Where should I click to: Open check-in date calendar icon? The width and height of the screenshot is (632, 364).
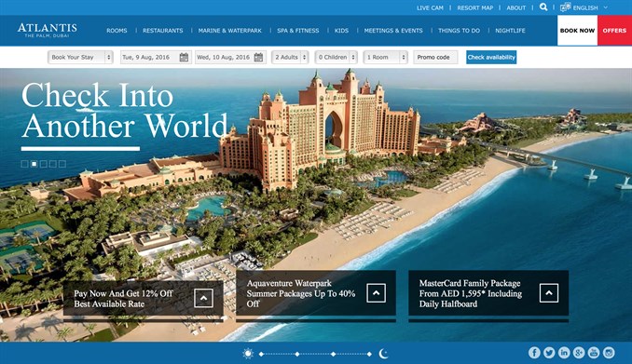[x=184, y=57]
